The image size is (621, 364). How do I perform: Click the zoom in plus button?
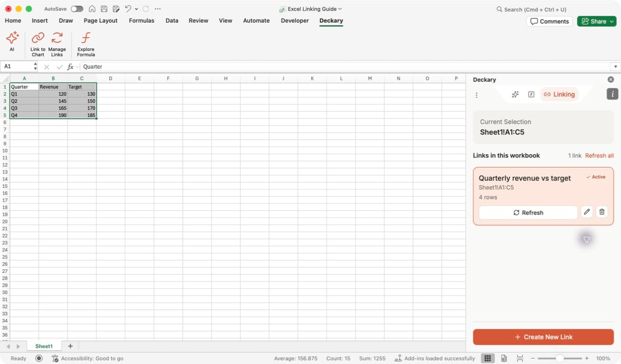tap(587, 358)
